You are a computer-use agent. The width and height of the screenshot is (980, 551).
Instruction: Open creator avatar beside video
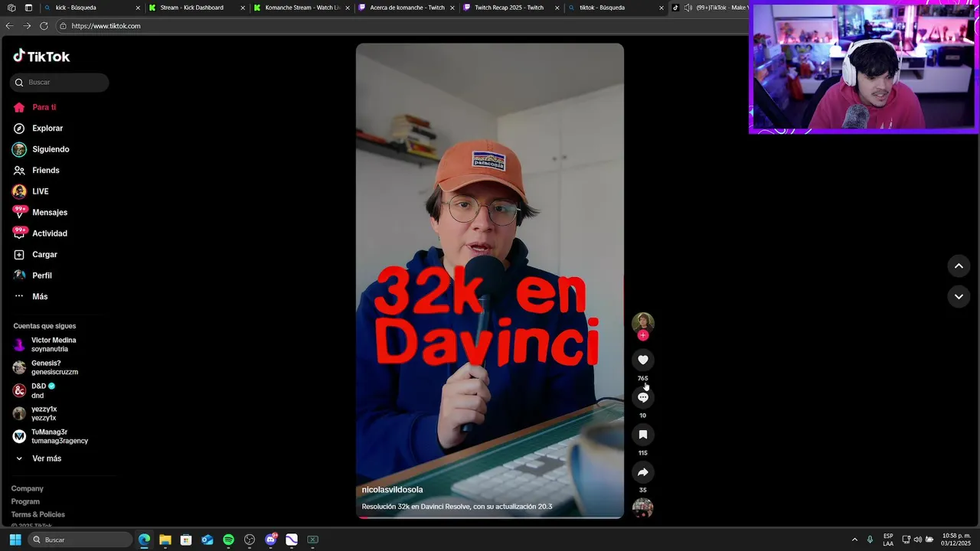pos(643,322)
